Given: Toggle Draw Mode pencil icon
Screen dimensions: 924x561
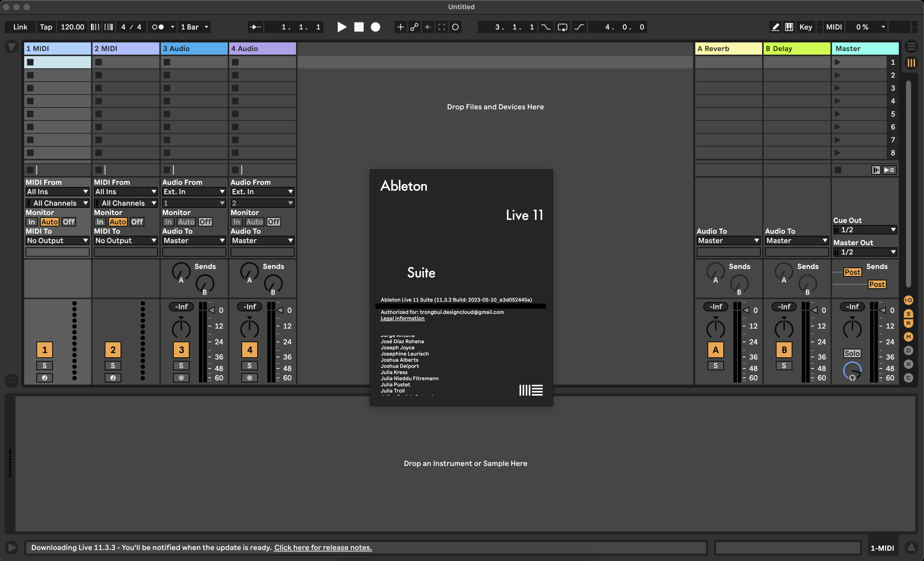Looking at the screenshot, I should (x=775, y=27).
